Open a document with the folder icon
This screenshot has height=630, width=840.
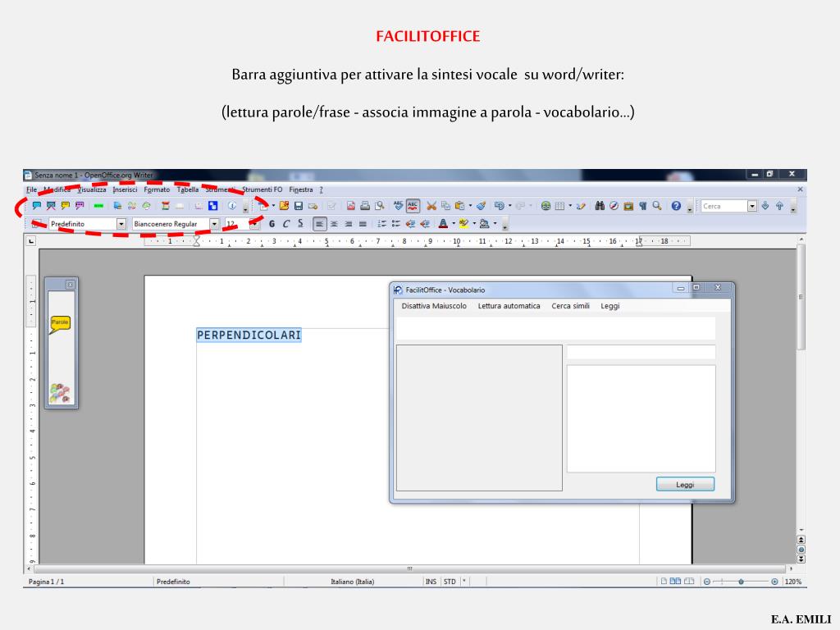(x=284, y=206)
